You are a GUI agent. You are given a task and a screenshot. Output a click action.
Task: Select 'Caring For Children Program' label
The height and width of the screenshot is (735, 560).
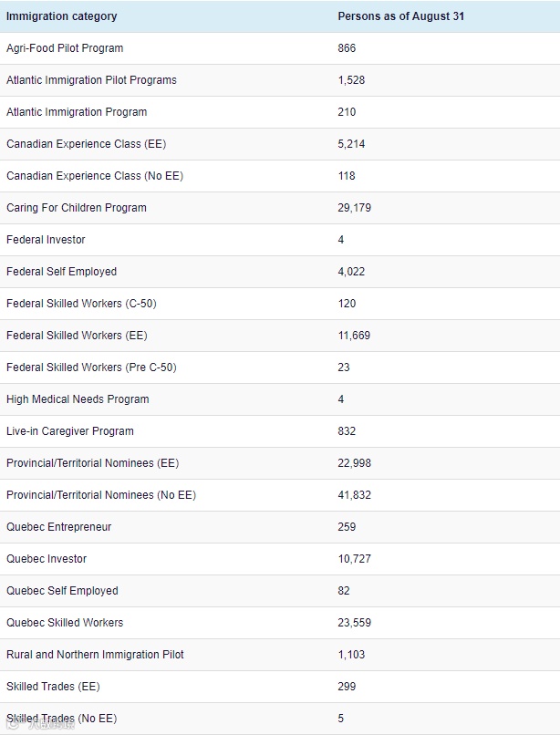[x=77, y=208]
